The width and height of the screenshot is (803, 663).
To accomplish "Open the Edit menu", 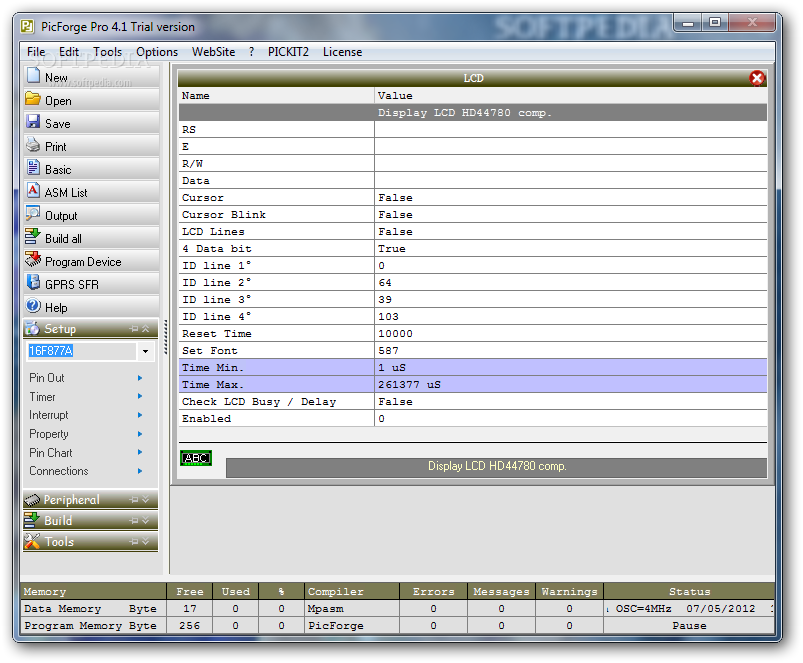I will pyautogui.click(x=69, y=52).
